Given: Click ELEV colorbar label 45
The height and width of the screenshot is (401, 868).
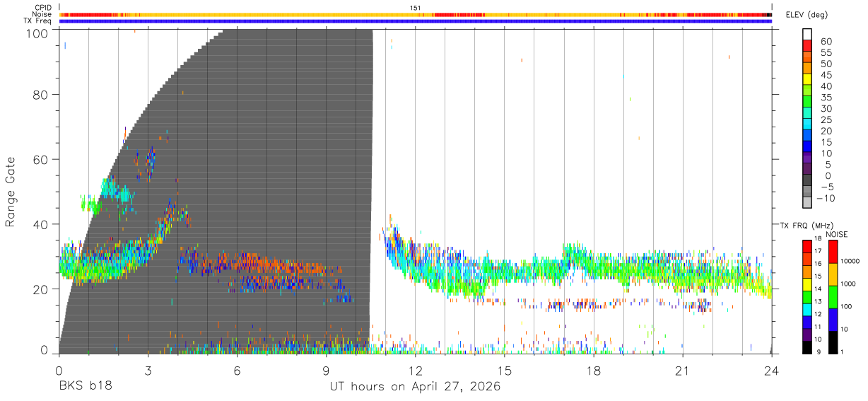Looking at the screenshot, I should (826, 75).
